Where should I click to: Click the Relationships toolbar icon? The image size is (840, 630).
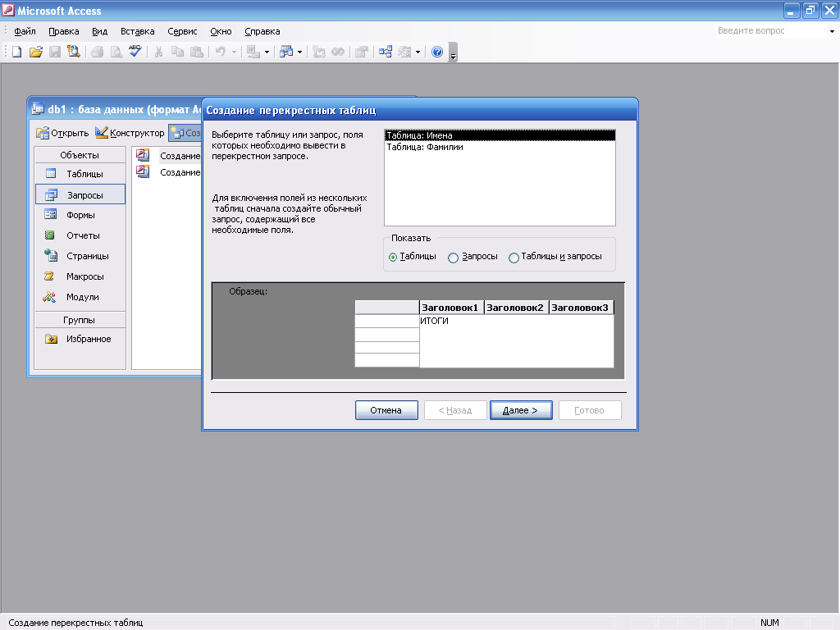(x=386, y=52)
